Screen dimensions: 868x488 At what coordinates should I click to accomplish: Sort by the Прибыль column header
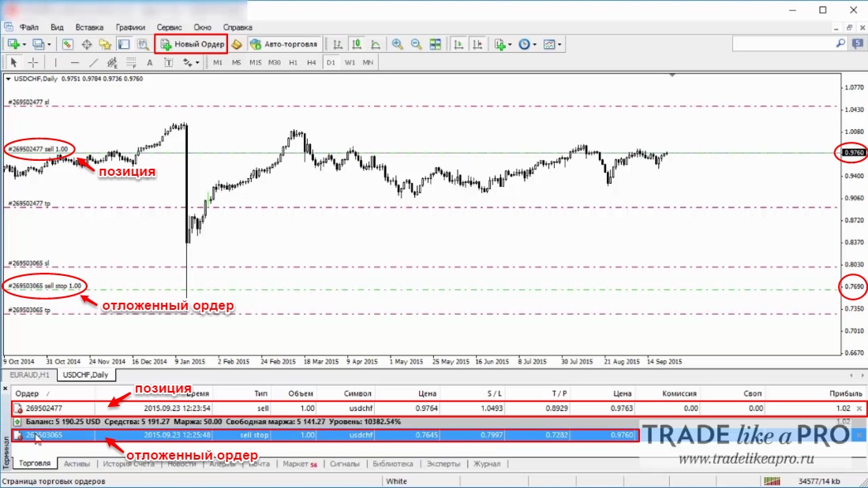pyautogui.click(x=845, y=393)
